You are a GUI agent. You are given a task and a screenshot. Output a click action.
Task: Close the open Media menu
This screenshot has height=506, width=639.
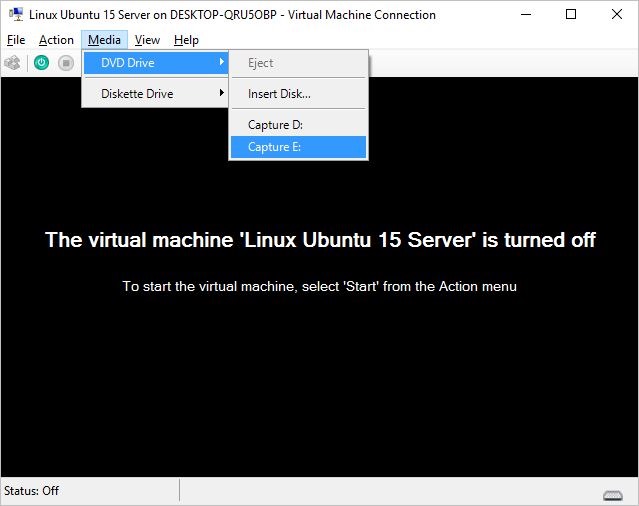coord(104,40)
